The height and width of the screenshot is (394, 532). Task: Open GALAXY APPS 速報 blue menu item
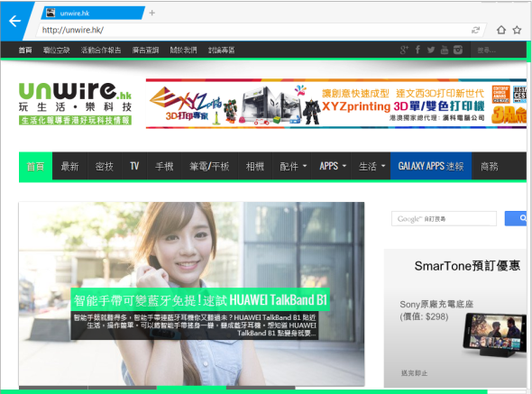(431, 166)
